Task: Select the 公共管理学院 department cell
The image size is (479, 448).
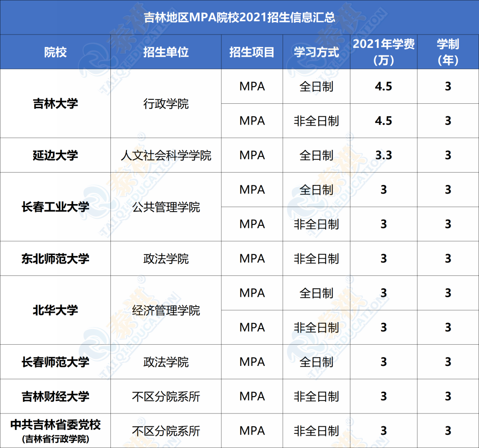Action: [x=166, y=207]
